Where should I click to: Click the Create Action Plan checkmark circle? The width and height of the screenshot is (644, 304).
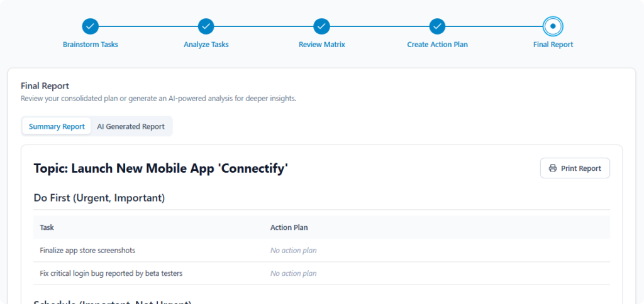[x=438, y=26]
